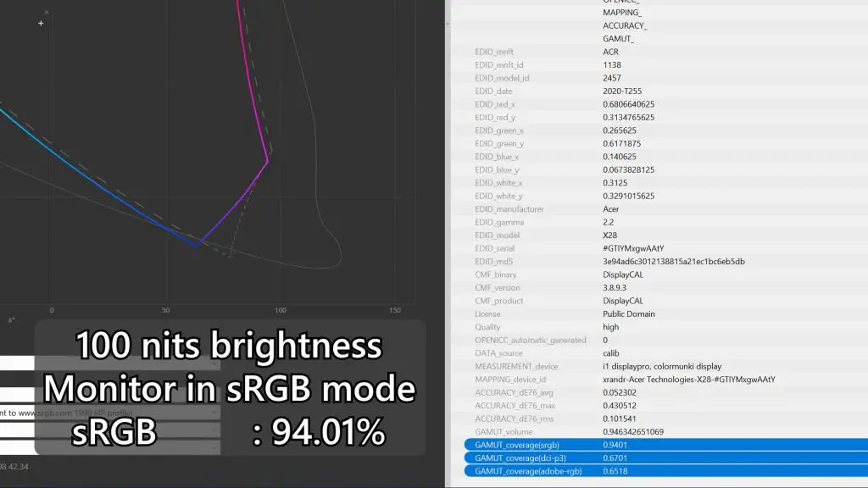The image size is (868, 488).
Task: Click the EDID_white_x value 0.3125
Action: tap(615, 183)
